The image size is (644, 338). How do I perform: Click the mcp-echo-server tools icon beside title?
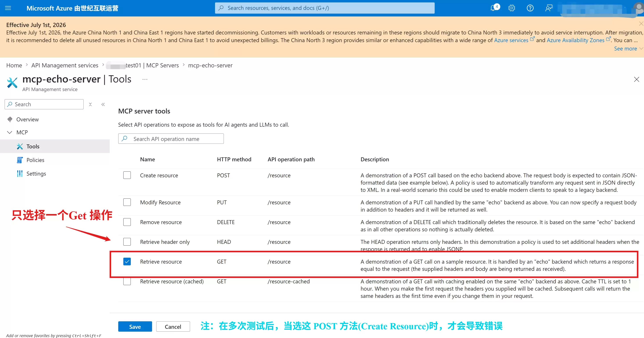(12, 83)
